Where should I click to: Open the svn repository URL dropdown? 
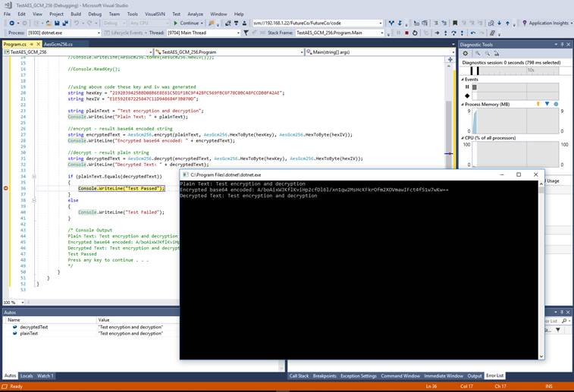tap(381, 23)
